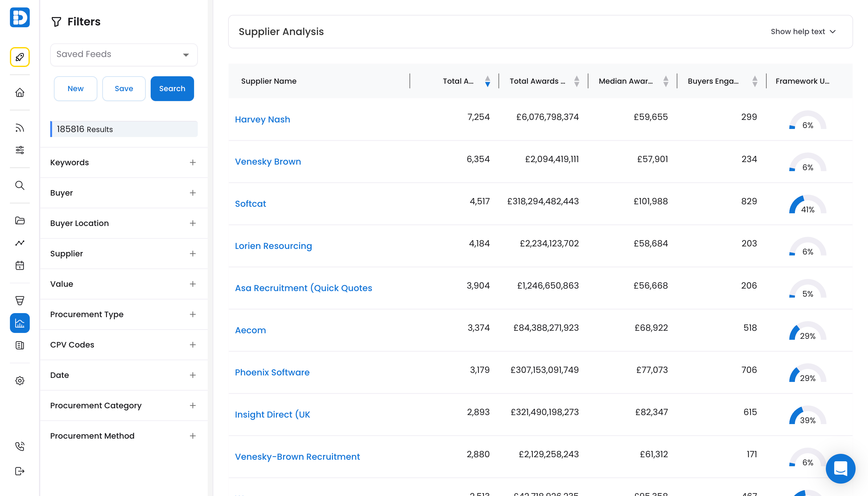
Task: Select the analytics trend line sidebar icon
Action: coord(20,243)
